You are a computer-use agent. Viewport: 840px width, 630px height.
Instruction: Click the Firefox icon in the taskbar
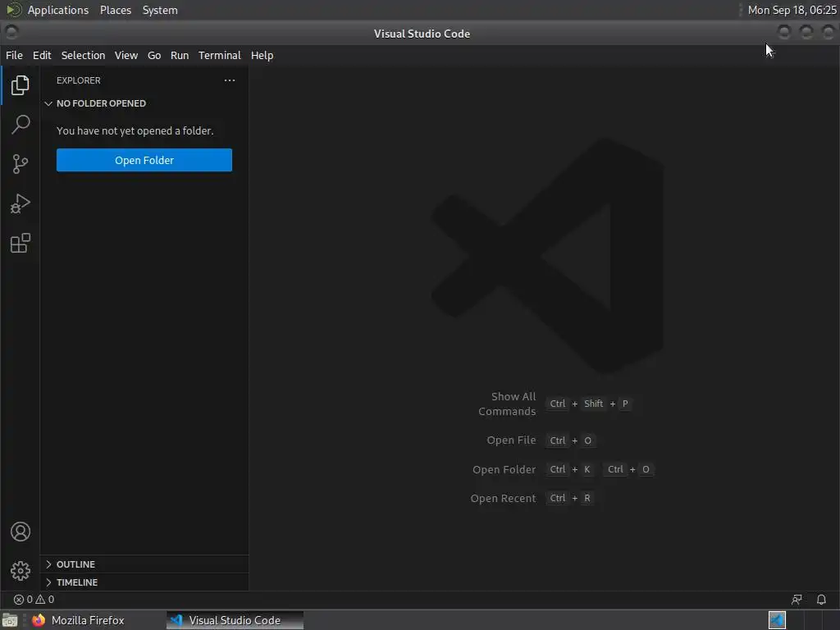point(38,620)
